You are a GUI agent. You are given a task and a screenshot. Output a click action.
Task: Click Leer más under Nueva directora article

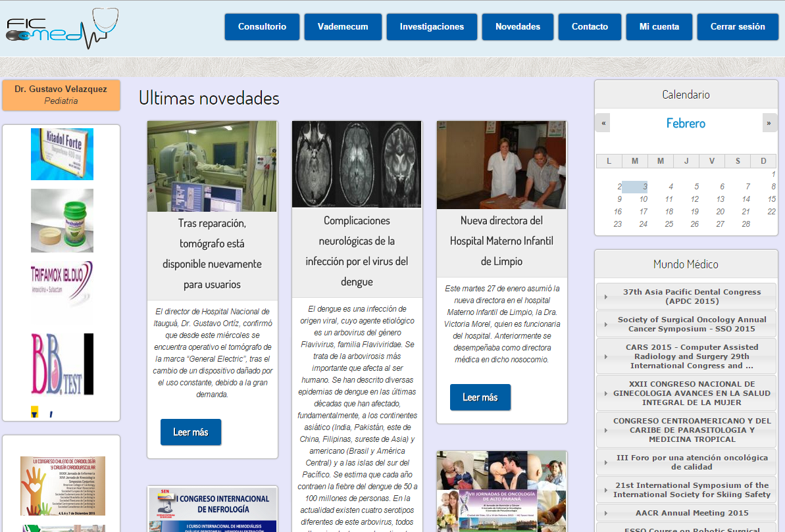(x=480, y=397)
